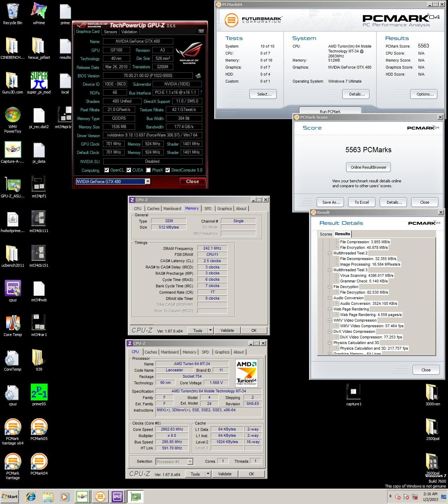The image size is (448, 504).
Task: Open the 3000ven folder
Action: [x=433, y=395]
